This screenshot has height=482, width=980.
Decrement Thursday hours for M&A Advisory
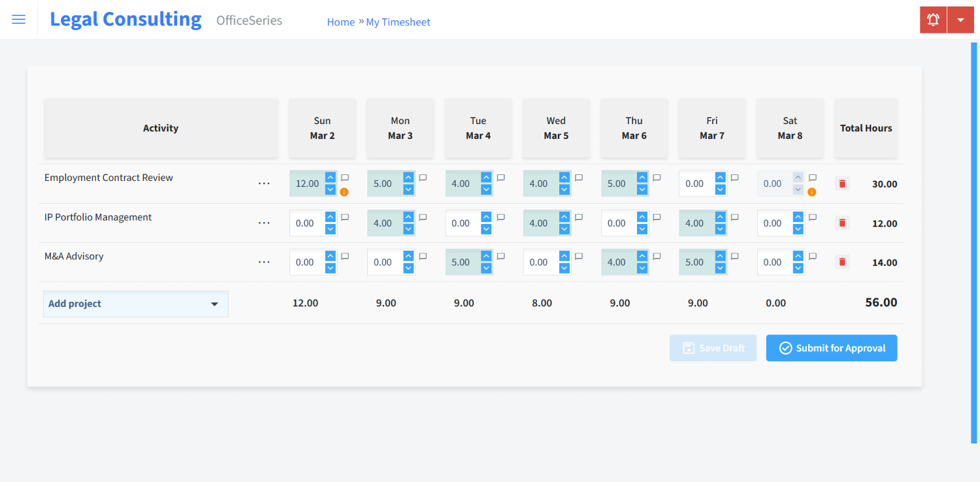click(642, 267)
